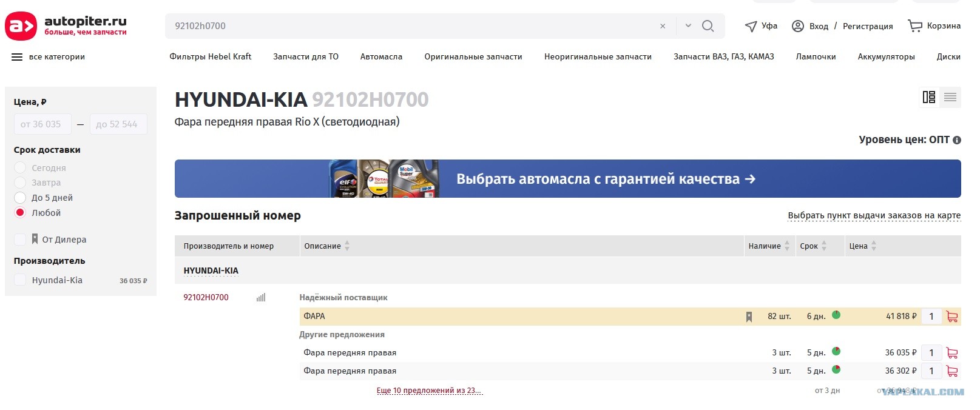The height and width of the screenshot is (410, 980).
Task: Go to Неоригинальные запчасти section
Action: pos(598,56)
